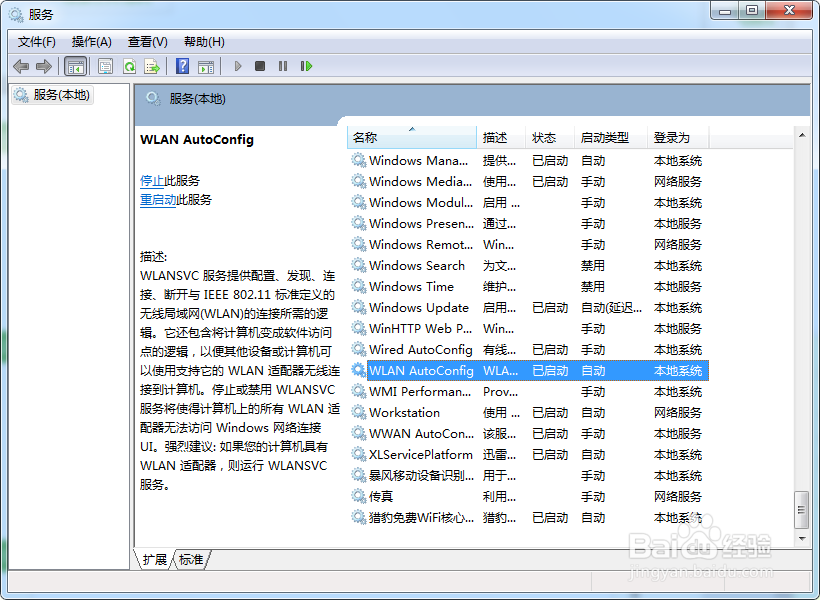The image size is (820, 600).
Task: Select the Windows Remot... service row
Action: coord(528,244)
